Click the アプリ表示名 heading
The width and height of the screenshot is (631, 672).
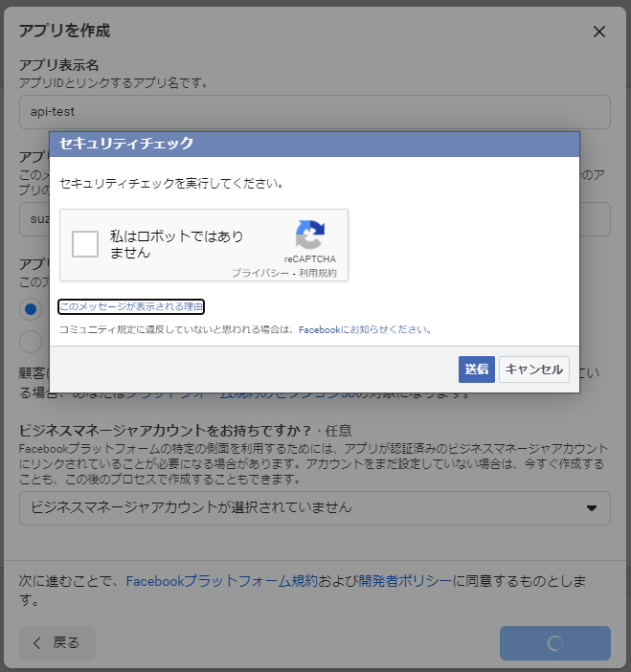point(58,65)
